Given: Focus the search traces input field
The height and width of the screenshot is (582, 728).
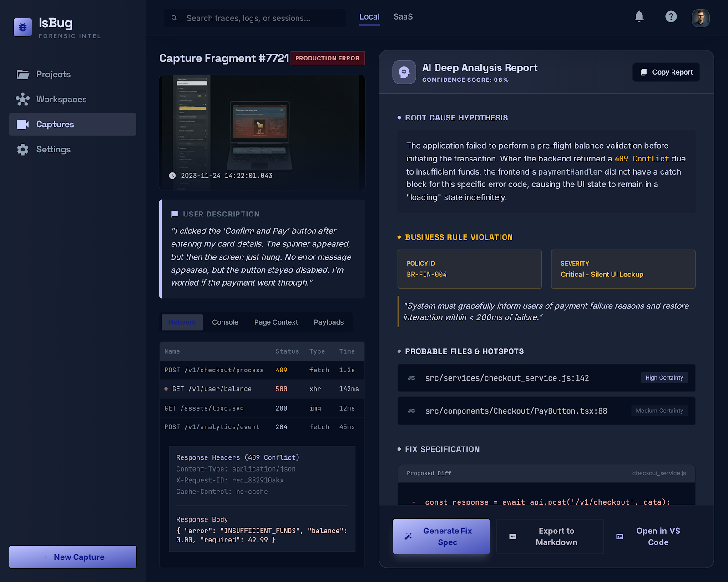Looking at the screenshot, I should (259, 19).
